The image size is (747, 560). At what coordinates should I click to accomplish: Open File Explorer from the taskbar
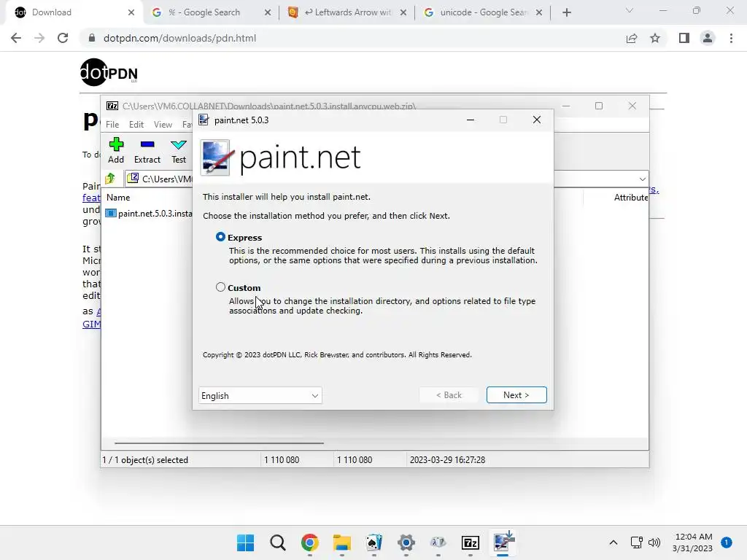point(342,542)
